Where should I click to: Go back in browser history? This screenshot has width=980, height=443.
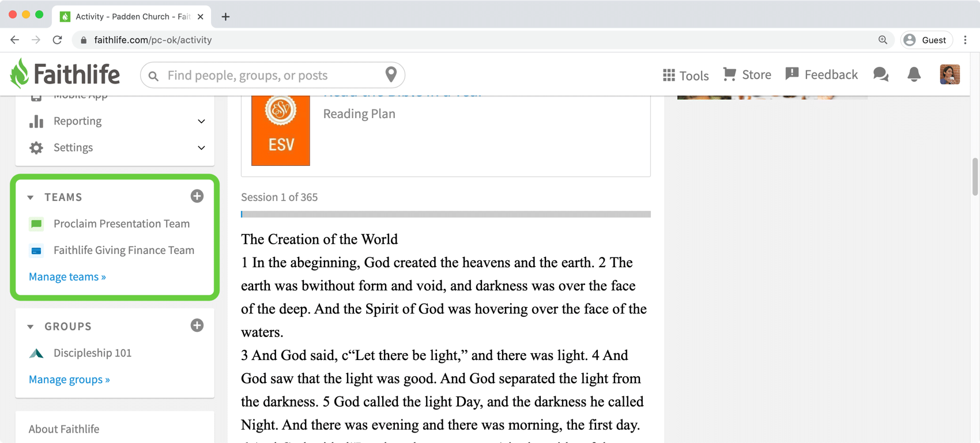[x=14, y=40]
